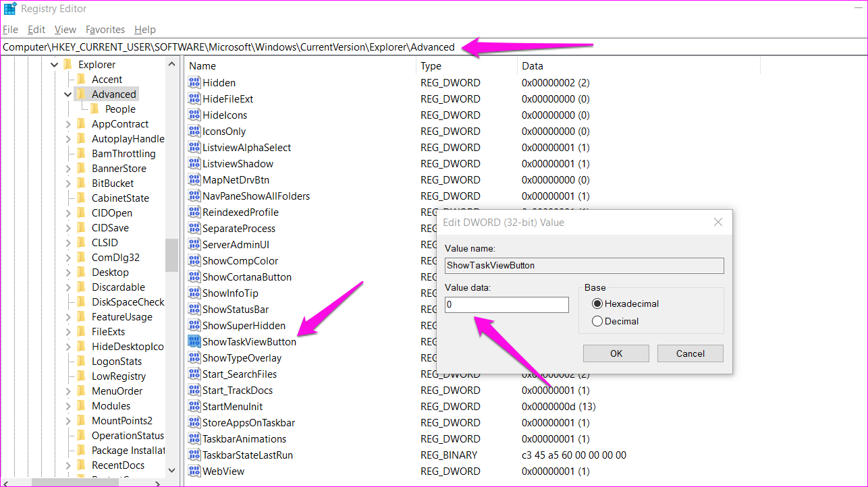Click the DWORD icon next to ShowTaskViewButton

(194, 342)
